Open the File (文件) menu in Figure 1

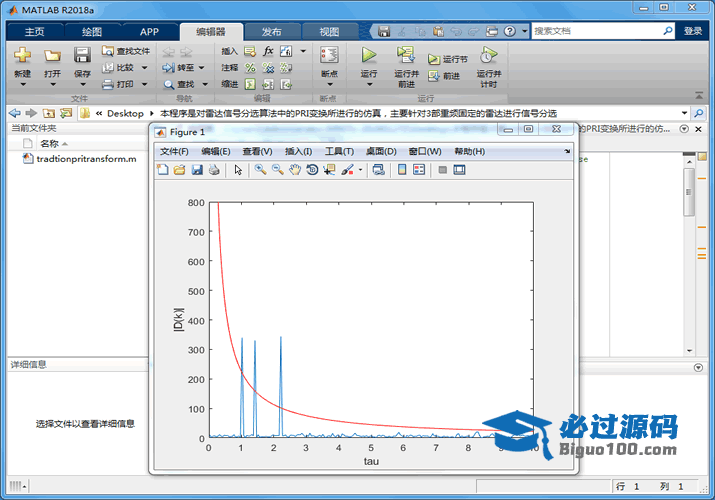click(174, 151)
